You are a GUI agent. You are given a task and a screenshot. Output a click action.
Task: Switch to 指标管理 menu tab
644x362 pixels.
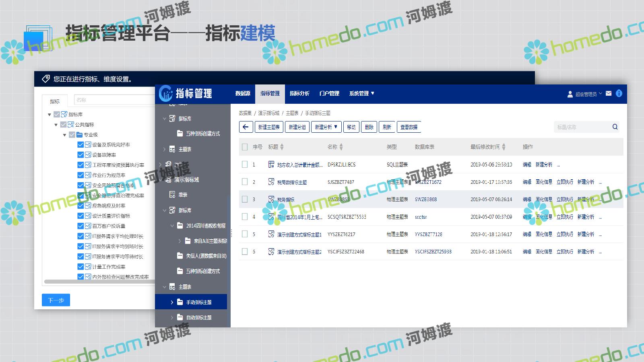[x=270, y=93]
